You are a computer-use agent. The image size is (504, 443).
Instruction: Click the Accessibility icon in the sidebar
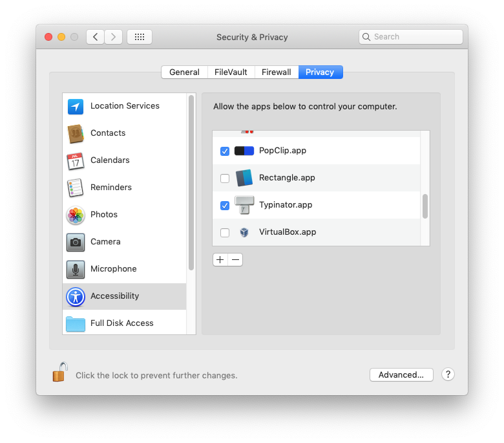[76, 296]
